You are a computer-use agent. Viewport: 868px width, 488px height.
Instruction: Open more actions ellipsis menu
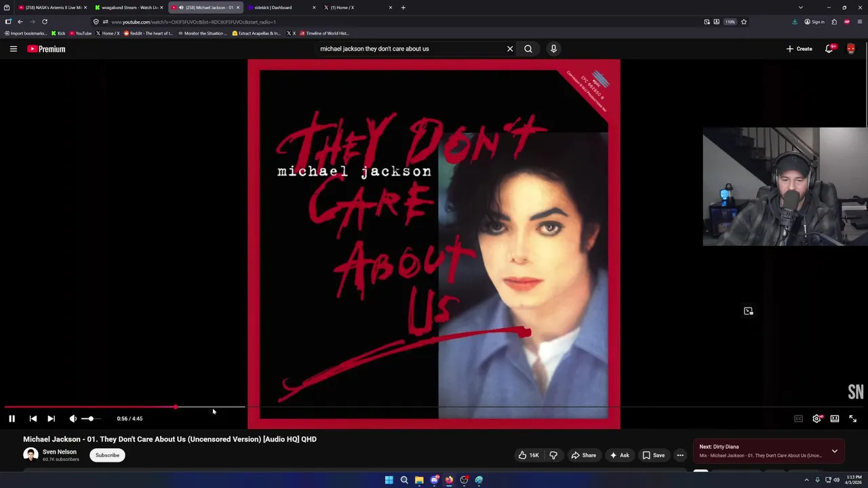(680, 455)
